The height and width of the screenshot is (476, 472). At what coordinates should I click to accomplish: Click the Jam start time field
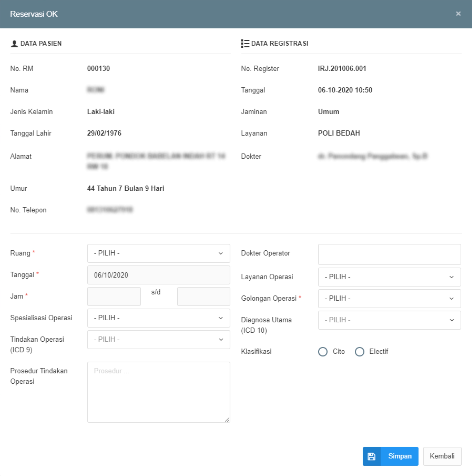click(x=114, y=296)
